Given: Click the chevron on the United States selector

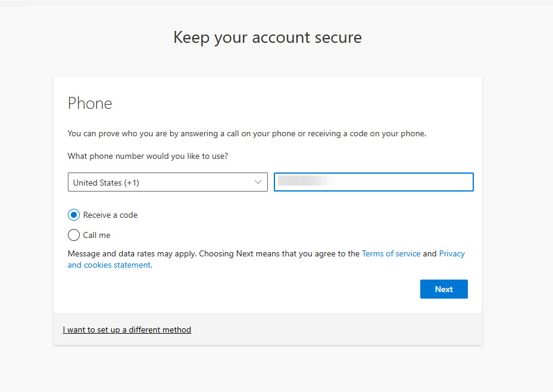Looking at the screenshot, I should [x=258, y=182].
